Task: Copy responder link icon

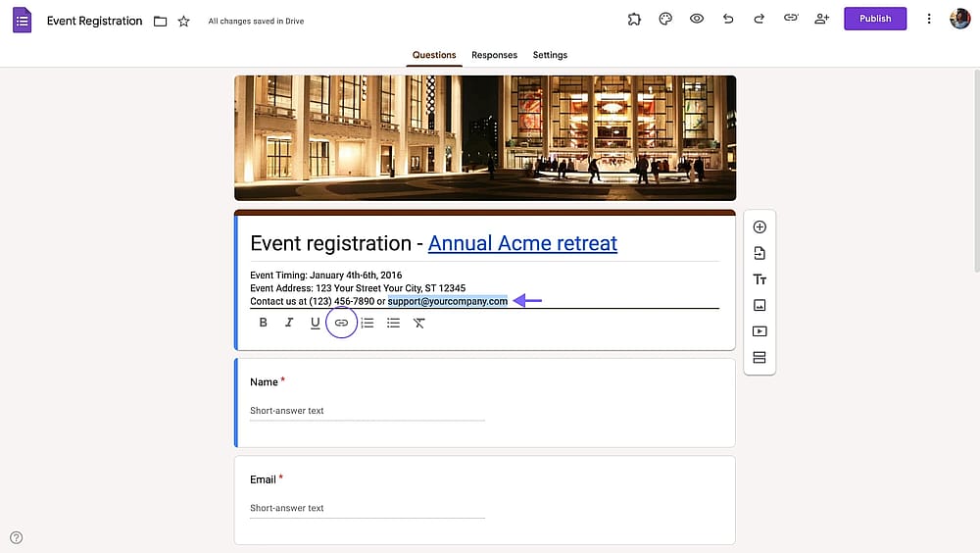Action: point(791,19)
